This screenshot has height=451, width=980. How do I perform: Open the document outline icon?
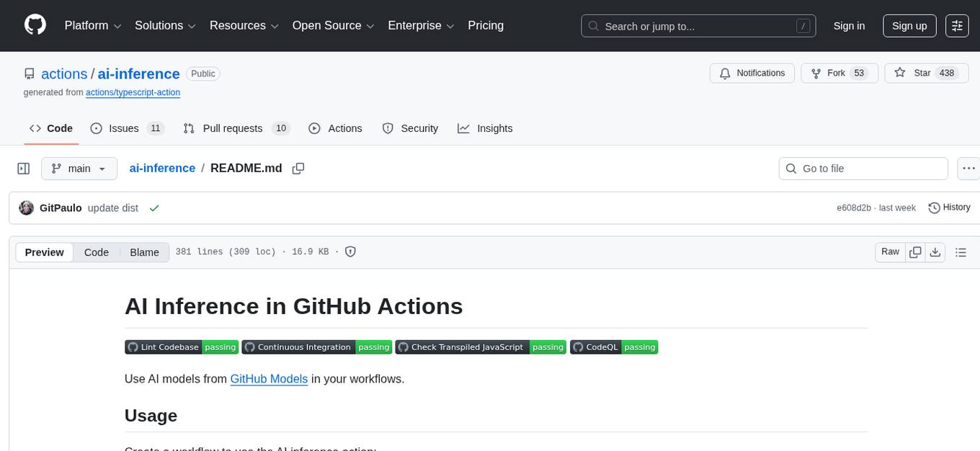coord(960,252)
